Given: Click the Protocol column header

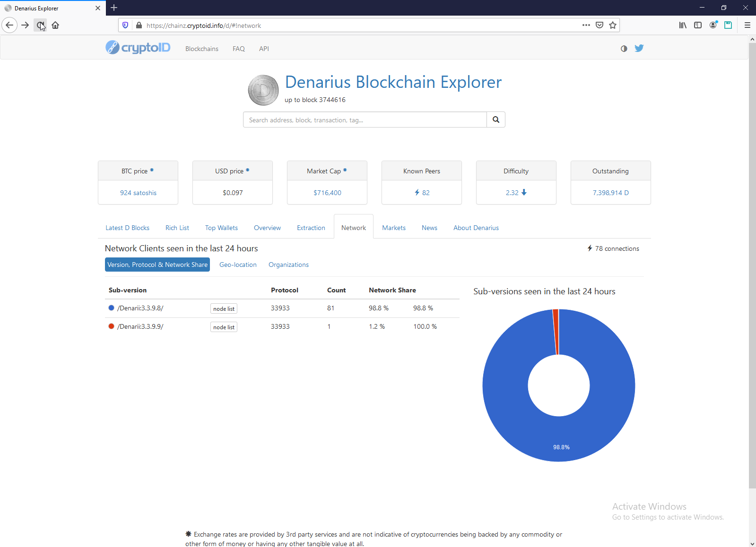Looking at the screenshot, I should [285, 290].
